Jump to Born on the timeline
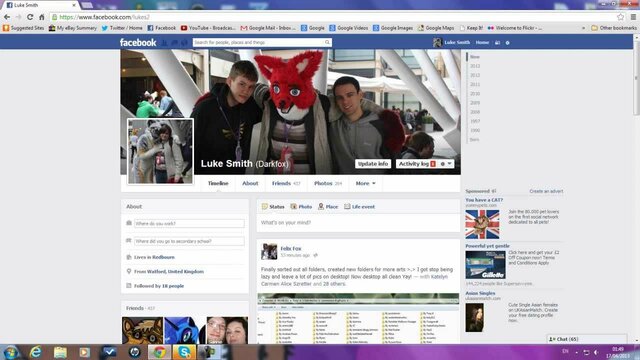640x360 pixels. pos(474,140)
